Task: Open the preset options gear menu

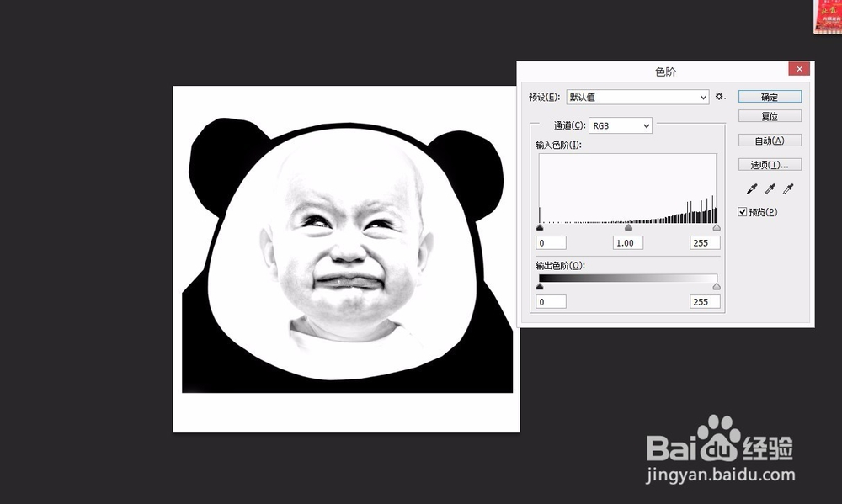Action: (x=720, y=97)
